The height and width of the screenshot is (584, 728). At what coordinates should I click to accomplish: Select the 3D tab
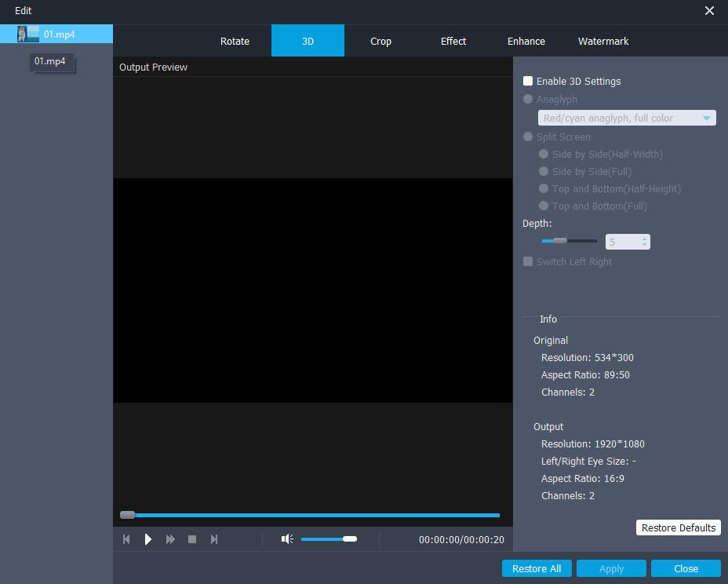(308, 41)
